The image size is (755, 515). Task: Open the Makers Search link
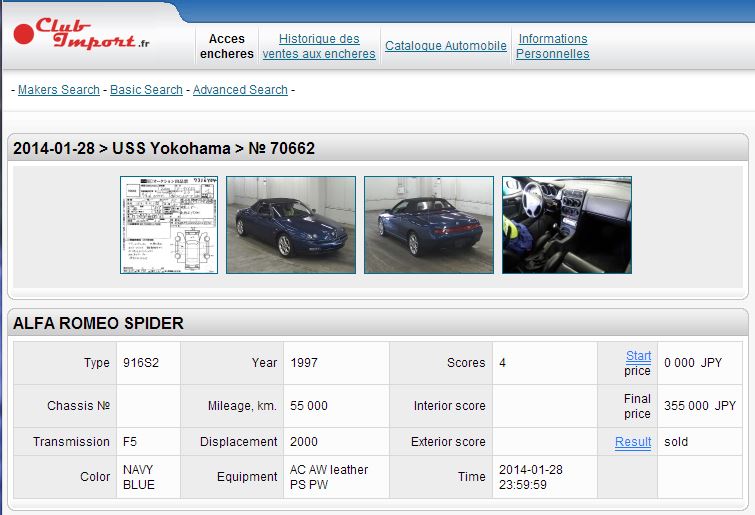coord(59,90)
